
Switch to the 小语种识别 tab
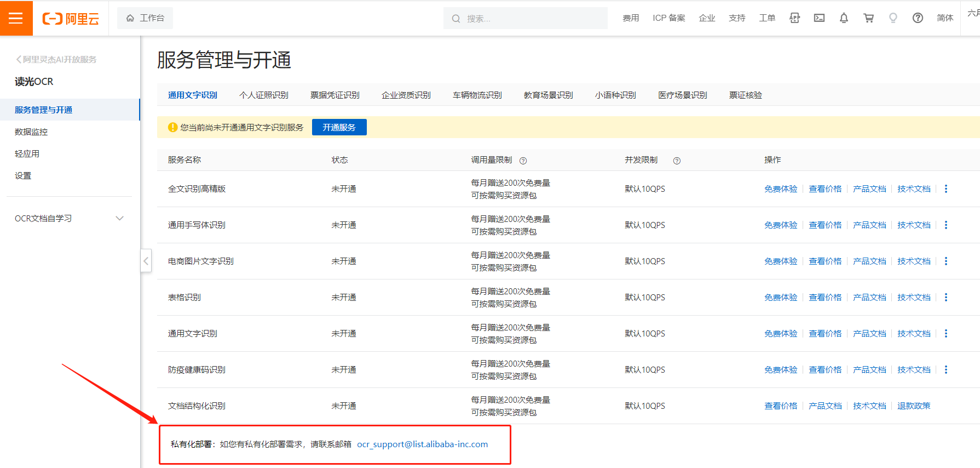tap(615, 95)
